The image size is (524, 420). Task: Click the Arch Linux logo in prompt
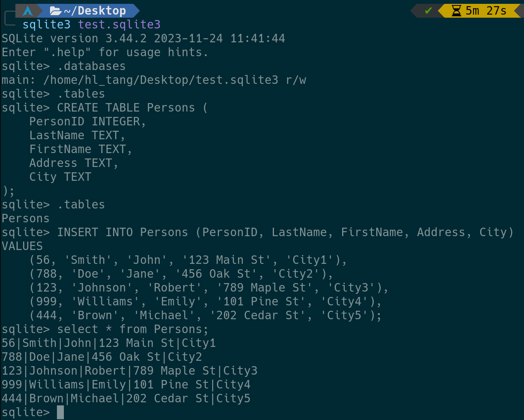coord(28,11)
